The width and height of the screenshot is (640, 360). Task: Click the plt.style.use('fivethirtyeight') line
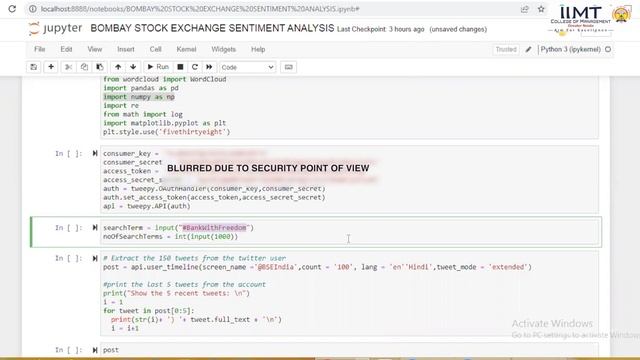point(167,132)
